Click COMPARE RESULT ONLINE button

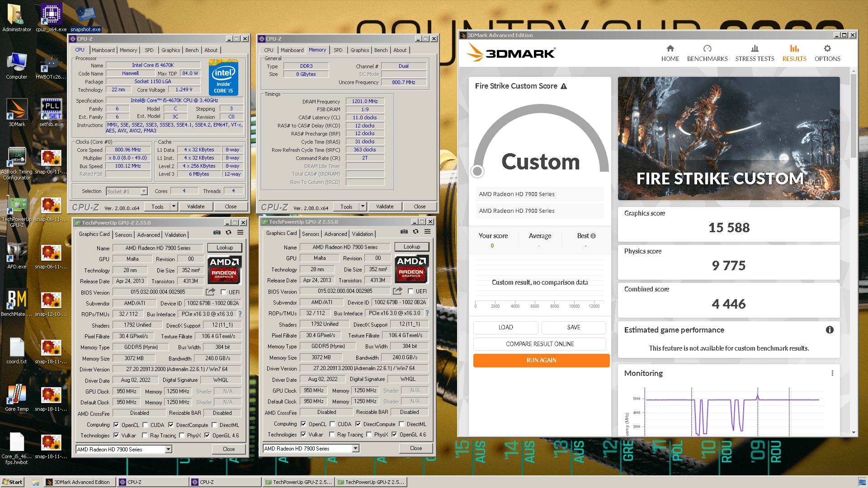[539, 344]
